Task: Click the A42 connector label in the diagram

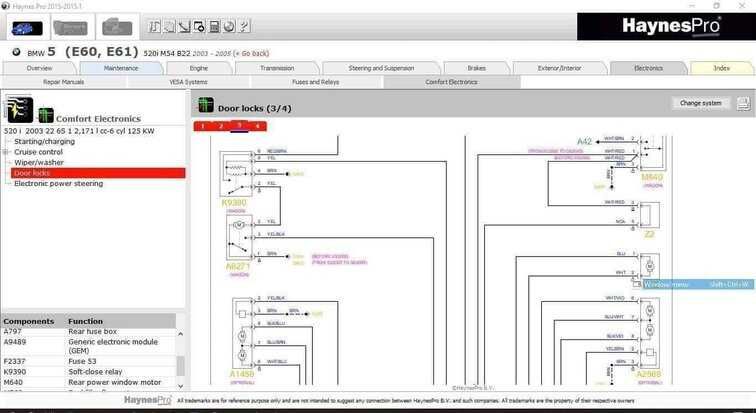Action: tap(584, 142)
